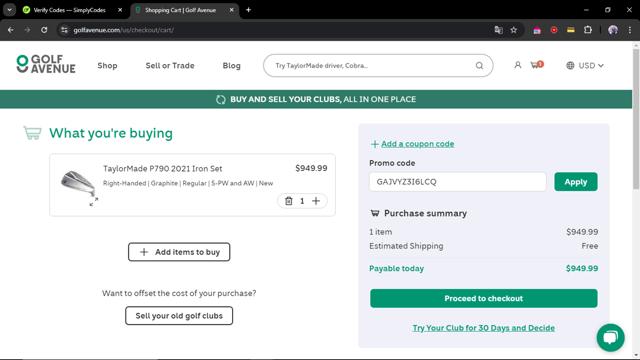Click the address bar URL
The image size is (640, 360).
(124, 30)
